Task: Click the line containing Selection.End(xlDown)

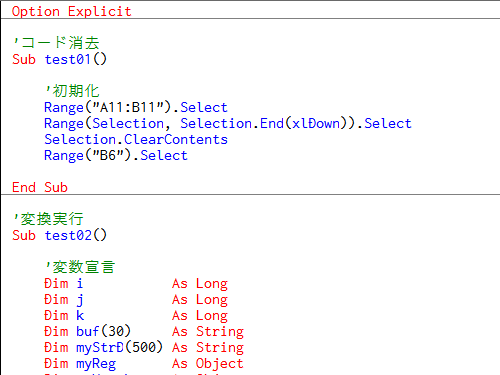Action: [228, 123]
